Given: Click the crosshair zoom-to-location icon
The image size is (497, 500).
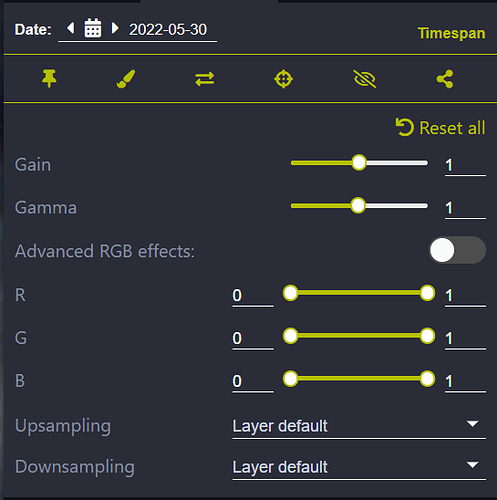Looking at the screenshot, I should 283,79.
